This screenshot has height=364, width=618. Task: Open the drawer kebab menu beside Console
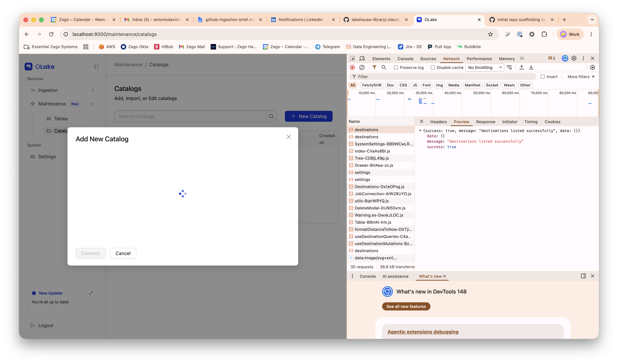coord(352,276)
